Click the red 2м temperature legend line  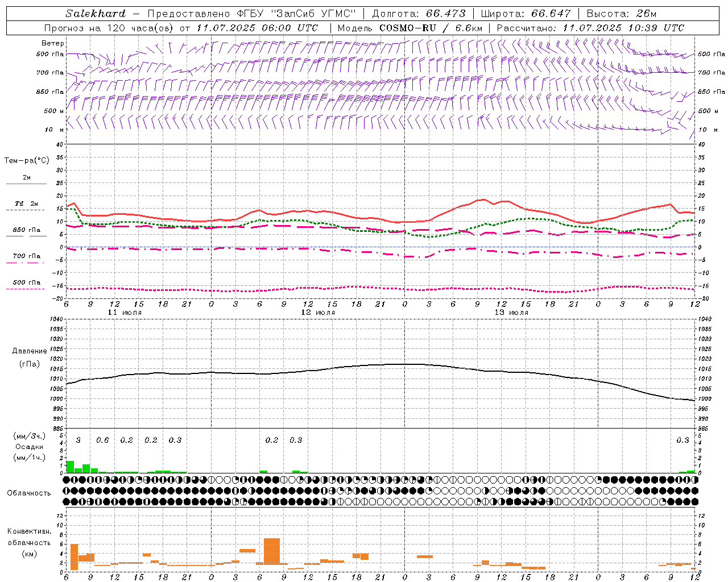point(26,184)
